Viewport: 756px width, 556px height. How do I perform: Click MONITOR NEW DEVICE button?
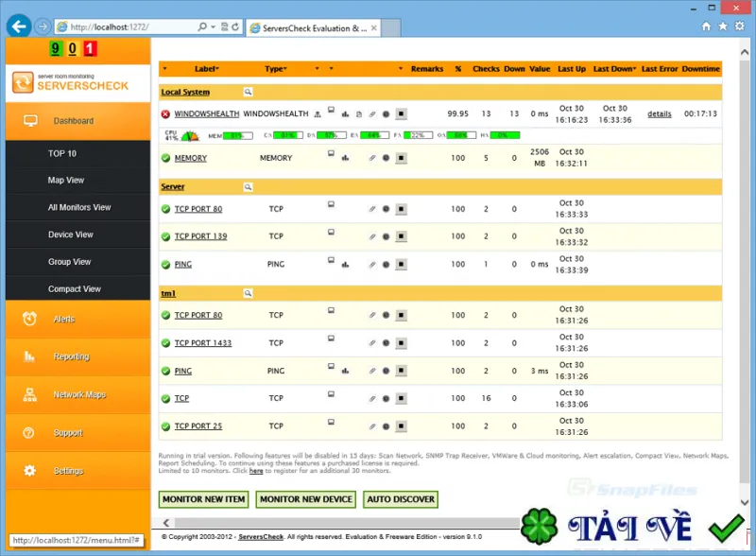[x=306, y=499]
